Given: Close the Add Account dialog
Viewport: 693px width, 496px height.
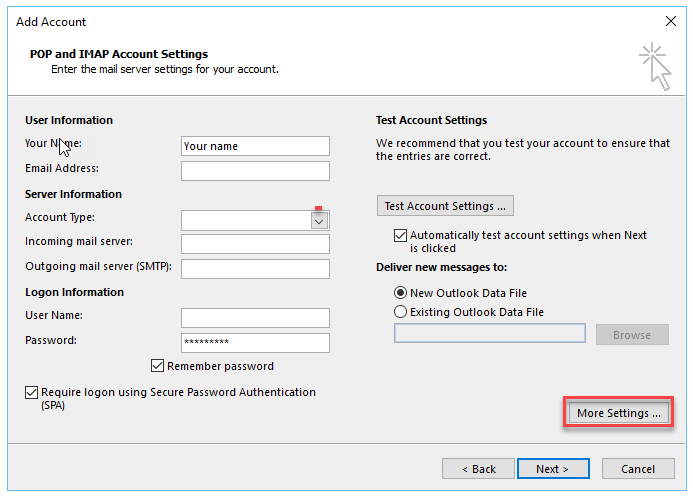Looking at the screenshot, I should [670, 21].
